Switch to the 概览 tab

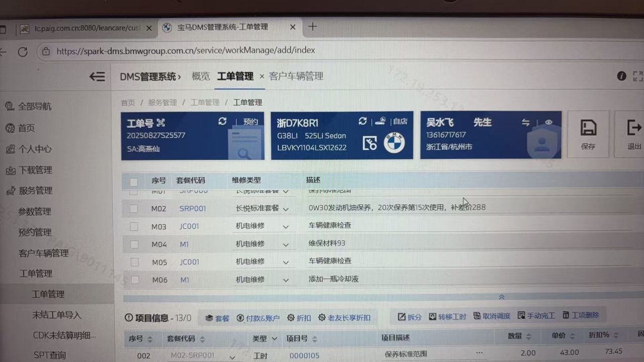click(x=201, y=76)
